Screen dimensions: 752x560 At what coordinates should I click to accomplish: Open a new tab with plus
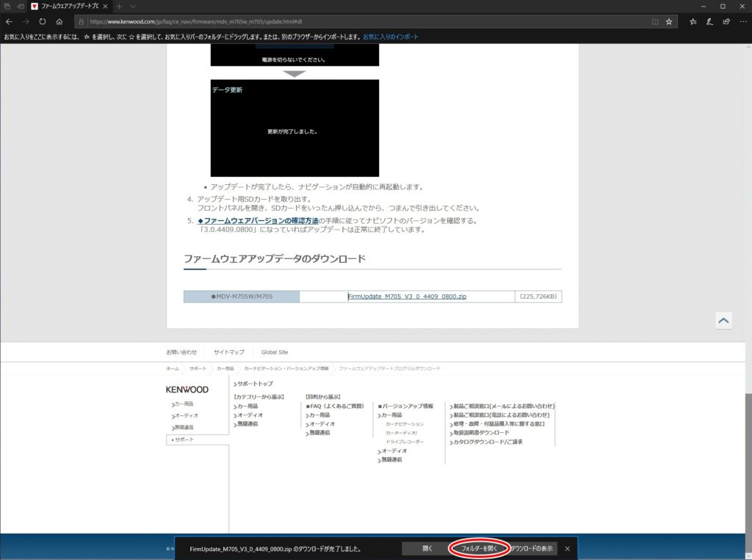coord(120,6)
